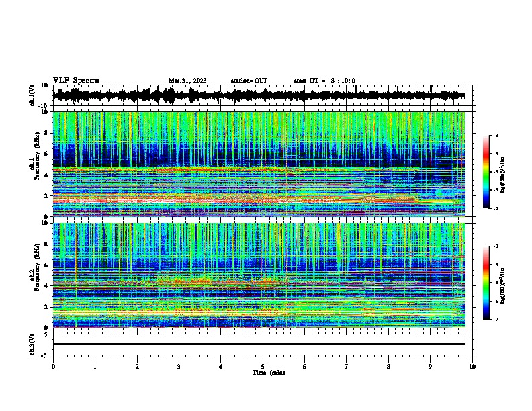Click the "ch.1(V)" waveform axis label
Viewport: 532px width, 411px height.
pyautogui.click(x=32, y=95)
